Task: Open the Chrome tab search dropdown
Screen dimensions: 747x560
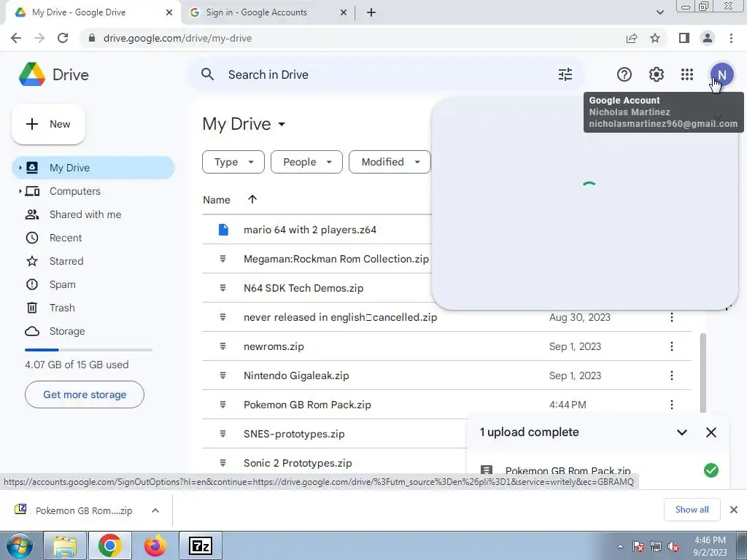Action: click(659, 12)
